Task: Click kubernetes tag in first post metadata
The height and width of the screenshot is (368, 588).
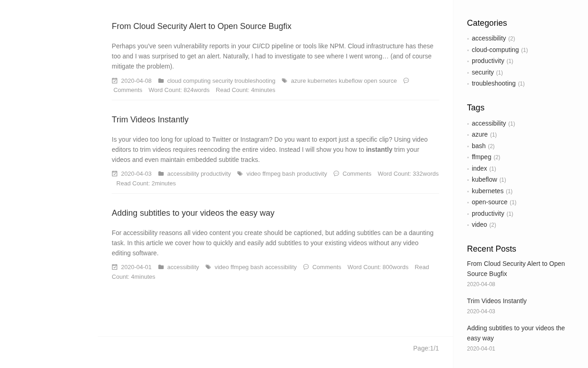Action: point(322,81)
